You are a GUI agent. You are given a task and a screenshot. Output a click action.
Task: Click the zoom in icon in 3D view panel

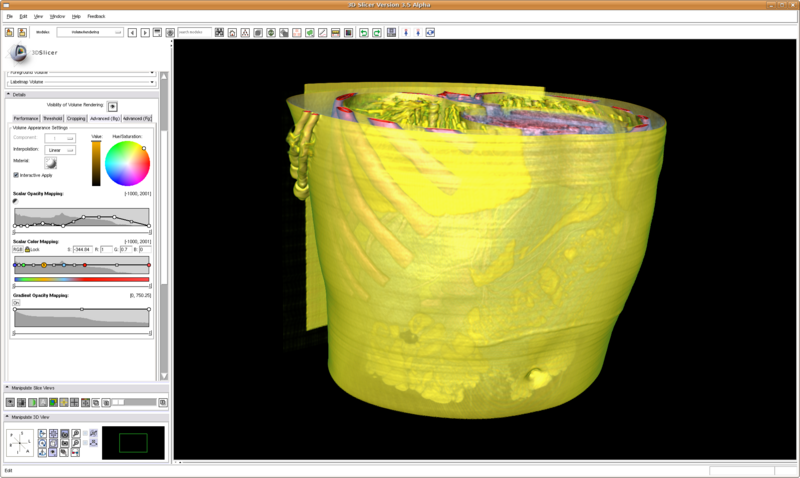click(77, 434)
